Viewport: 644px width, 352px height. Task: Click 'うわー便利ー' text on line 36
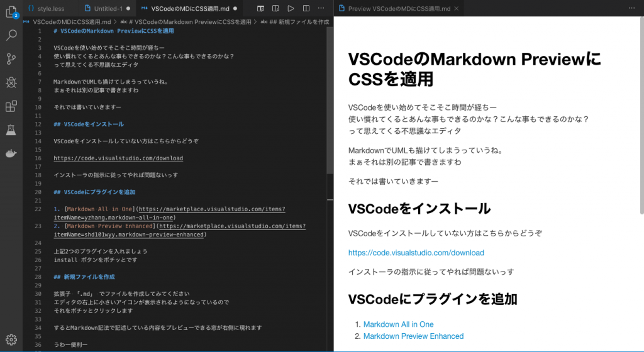(x=70, y=344)
